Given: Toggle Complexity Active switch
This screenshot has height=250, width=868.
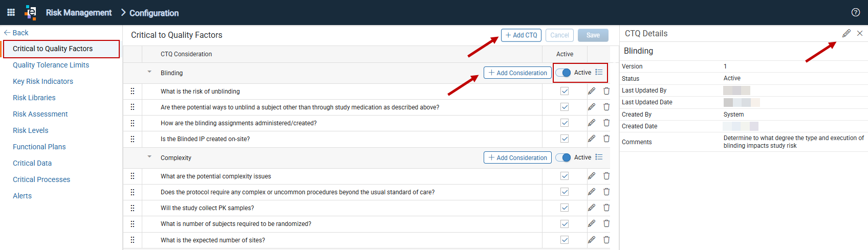Looking at the screenshot, I should (x=563, y=157).
